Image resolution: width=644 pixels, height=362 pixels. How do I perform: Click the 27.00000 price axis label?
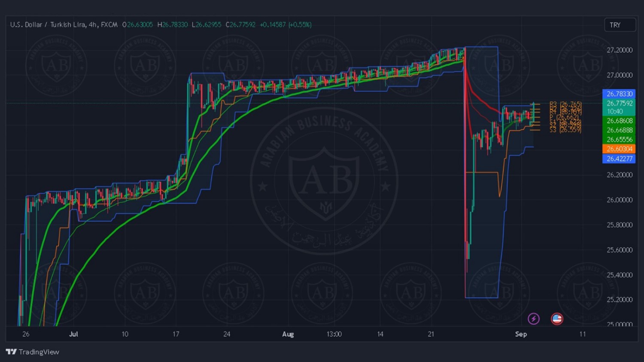(620, 75)
